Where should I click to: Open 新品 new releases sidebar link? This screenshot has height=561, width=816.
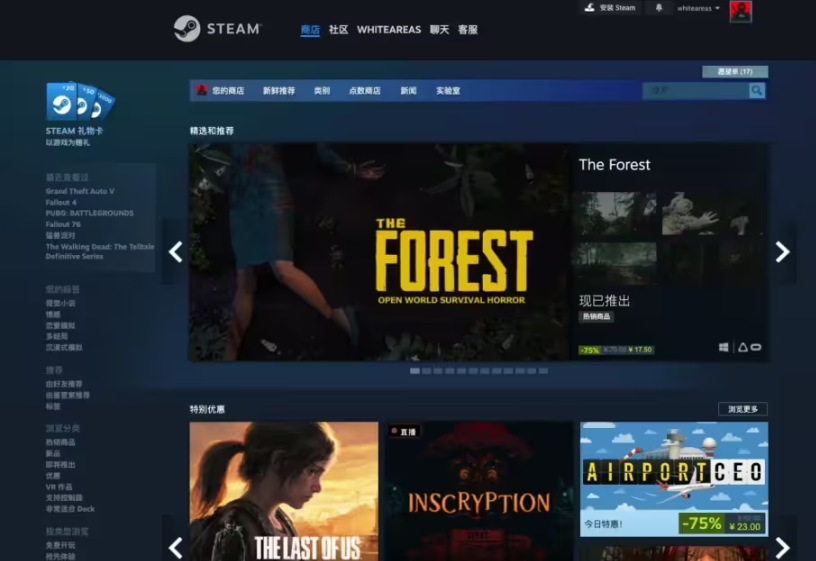[53, 453]
